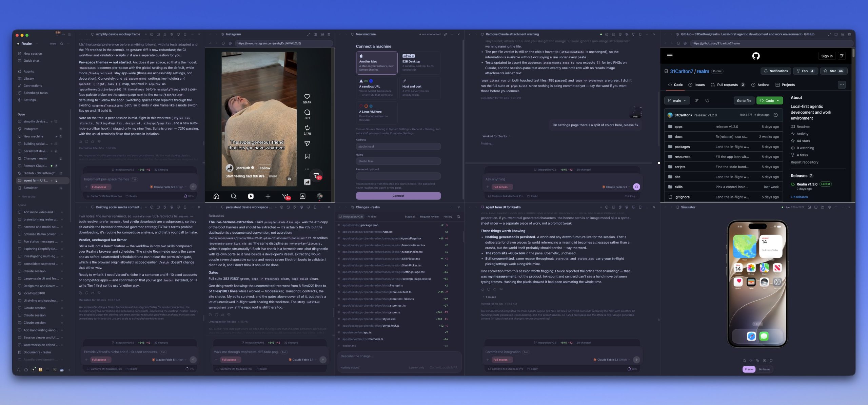868x405 pixels.
Task: Click Instagram create plus icon
Action: click(268, 196)
